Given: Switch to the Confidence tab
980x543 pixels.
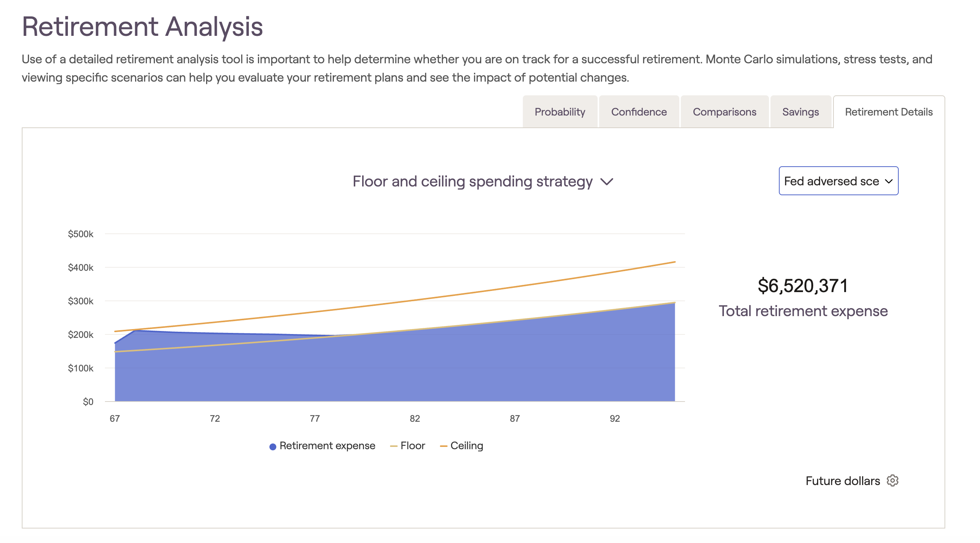Looking at the screenshot, I should pyautogui.click(x=639, y=112).
